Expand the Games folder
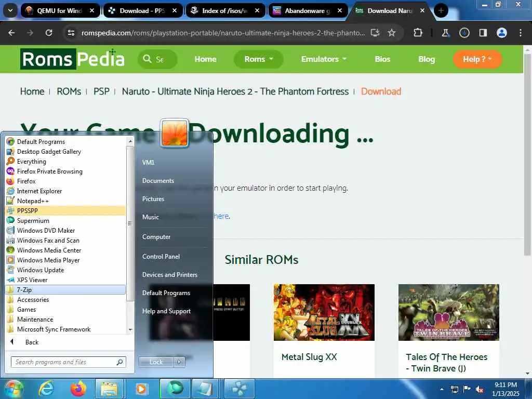 [65, 310]
